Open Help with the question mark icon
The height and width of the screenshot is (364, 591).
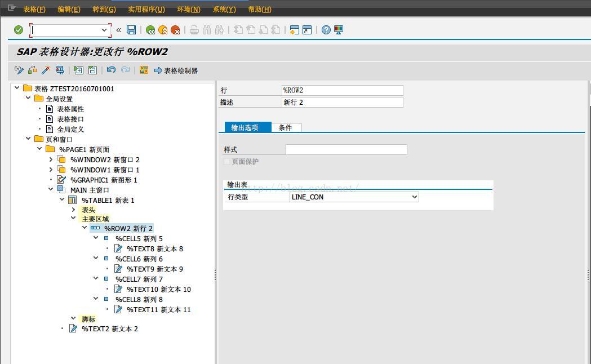[x=326, y=30]
